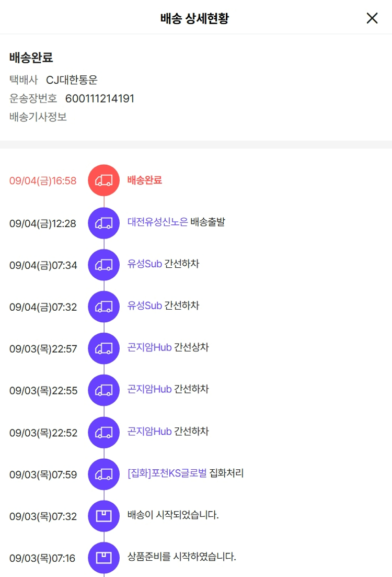The height and width of the screenshot is (577, 392).
Task: Click the truck icon for the 09/03 07:59 pickup step
Action: click(103, 474)
